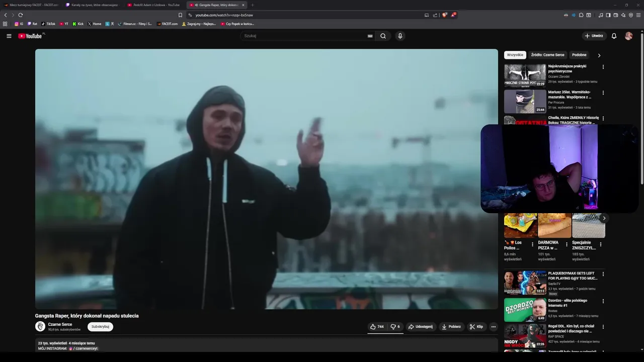This screenshot has height=362, width=644.
Task: Click the share page icon in address bar
Action: coord(435,15)
